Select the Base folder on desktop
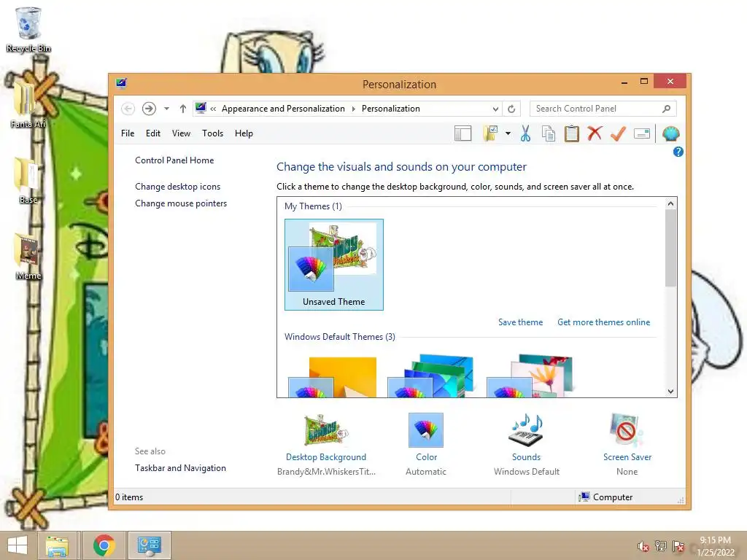 pyautogui.click(x=28, y=181)
